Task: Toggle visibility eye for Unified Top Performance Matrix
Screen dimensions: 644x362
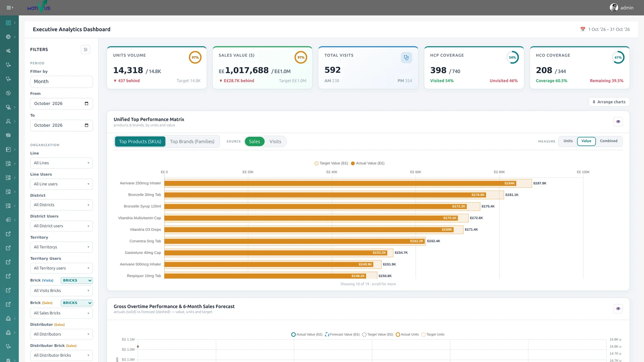Action: click(618, 122)
